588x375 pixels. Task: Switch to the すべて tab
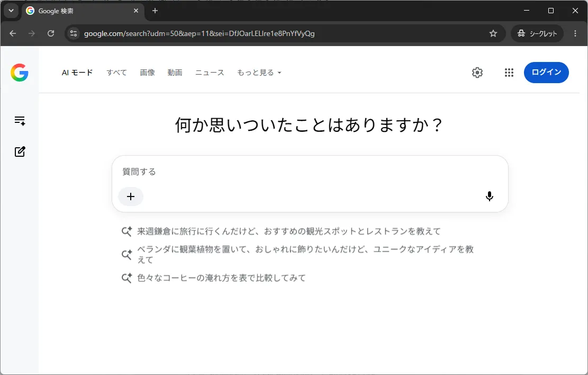116,73
